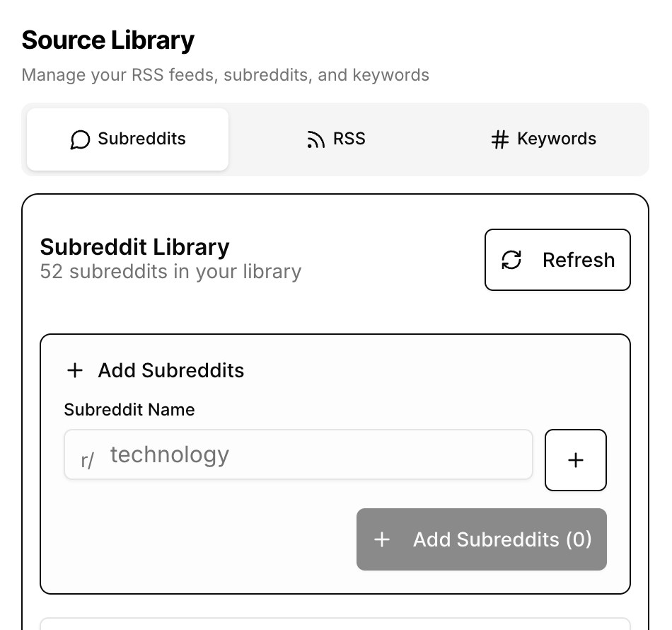This screenshot has width=672, height=630.
Task: Click the plus icon beside Add Subreddits heading
Action: [74, 370]
